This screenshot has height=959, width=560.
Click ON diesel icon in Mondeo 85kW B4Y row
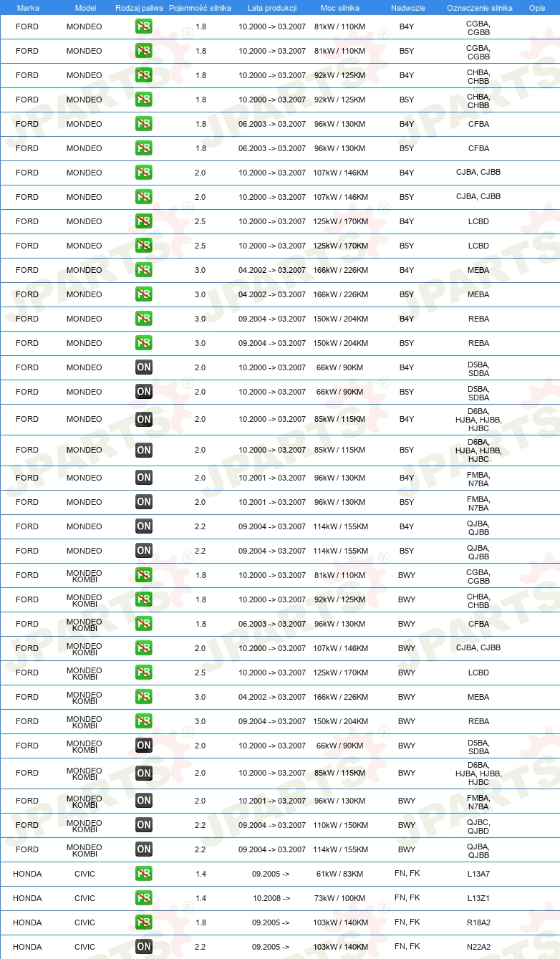point(144,420)
